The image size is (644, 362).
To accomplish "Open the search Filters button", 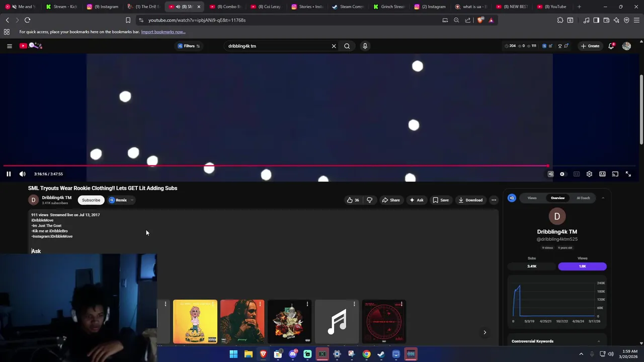I will pyautogui.click(x=189, y=46).
